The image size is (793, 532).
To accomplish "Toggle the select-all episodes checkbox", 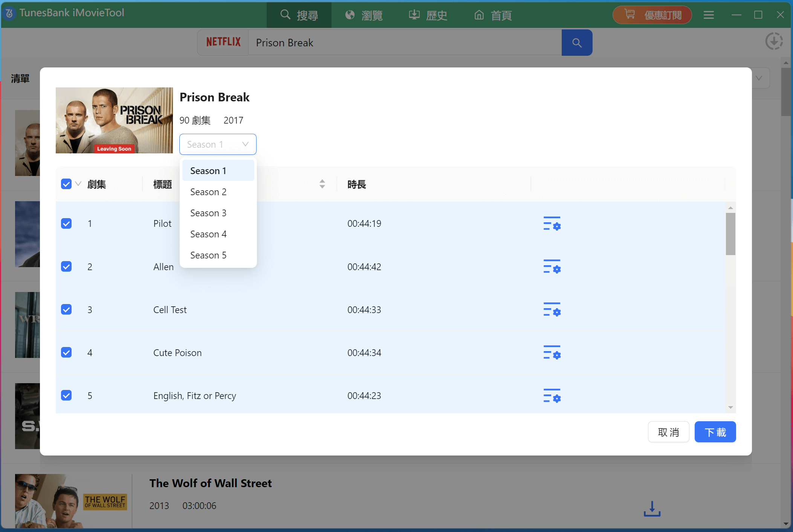I will [66, 184].
